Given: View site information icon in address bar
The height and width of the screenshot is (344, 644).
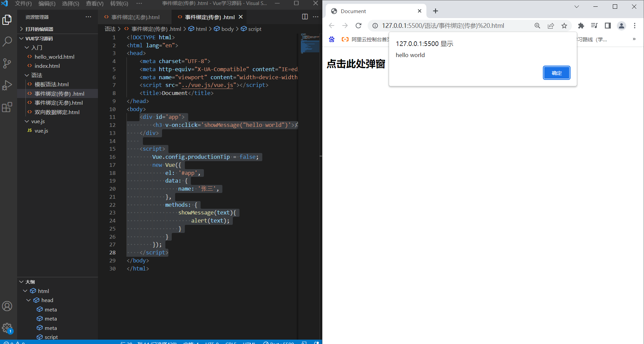Looking at the screenshot, I should [375, 26].
